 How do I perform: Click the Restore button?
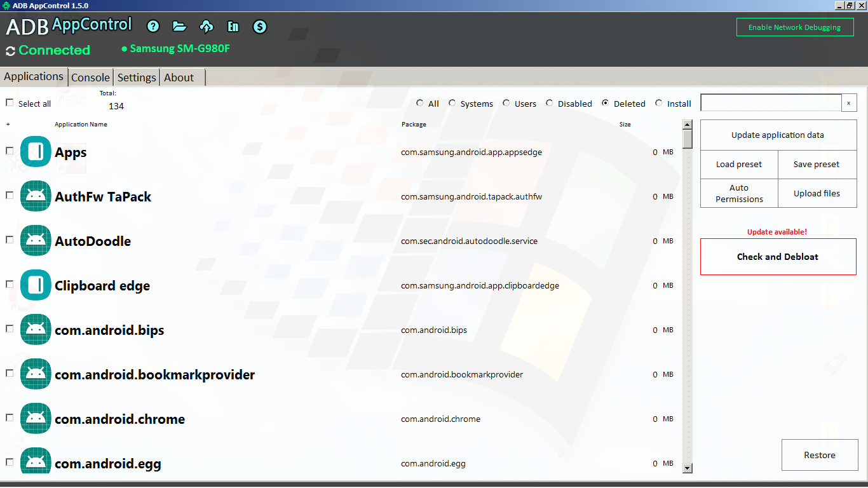coord(820,455)
